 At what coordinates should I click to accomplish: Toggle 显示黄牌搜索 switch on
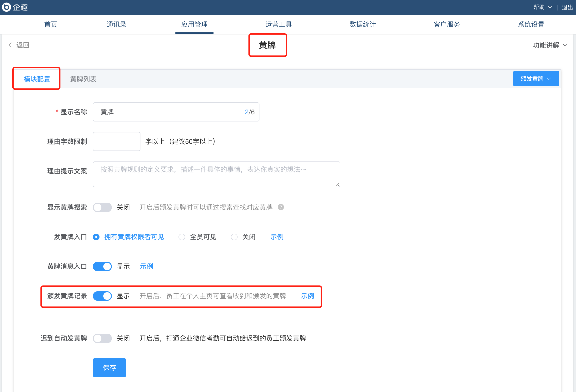coord(102,207)
